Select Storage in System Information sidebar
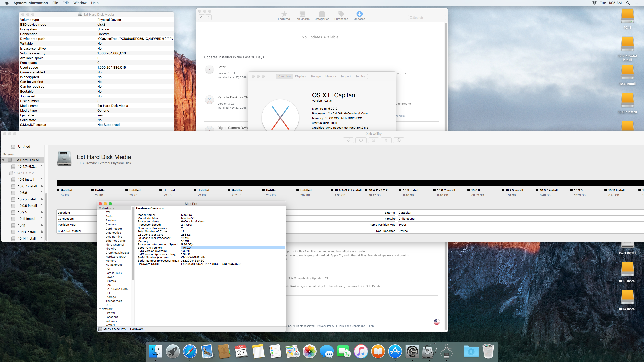 point(111,297)
